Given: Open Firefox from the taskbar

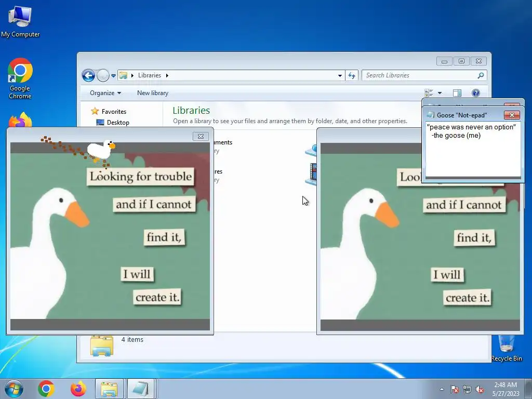Looking at the screenshot, I should 78,389.
